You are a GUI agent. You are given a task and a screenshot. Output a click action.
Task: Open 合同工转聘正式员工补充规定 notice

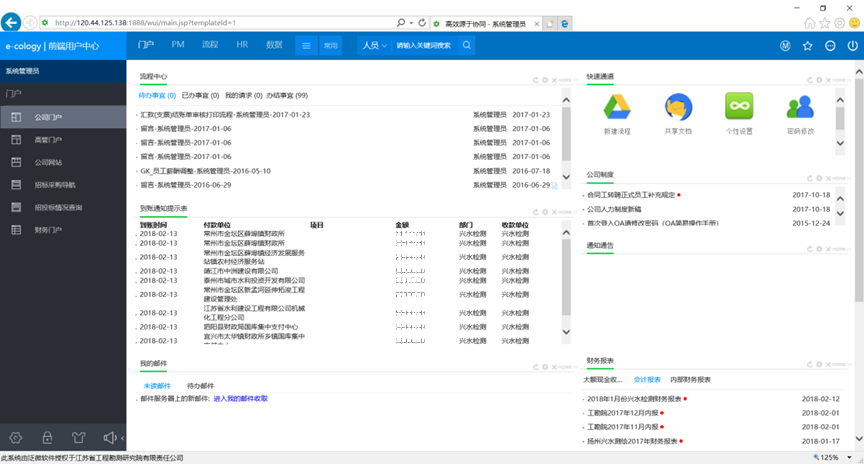point(631,195)
